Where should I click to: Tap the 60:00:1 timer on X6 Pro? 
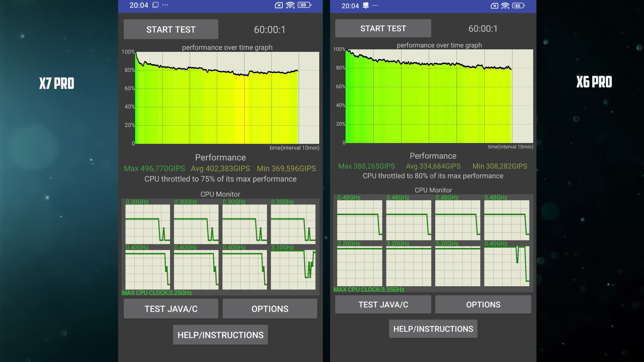[483, 29]
